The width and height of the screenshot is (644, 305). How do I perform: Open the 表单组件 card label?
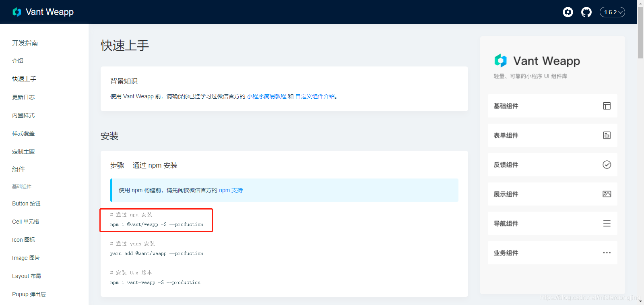tap(506, 135)
